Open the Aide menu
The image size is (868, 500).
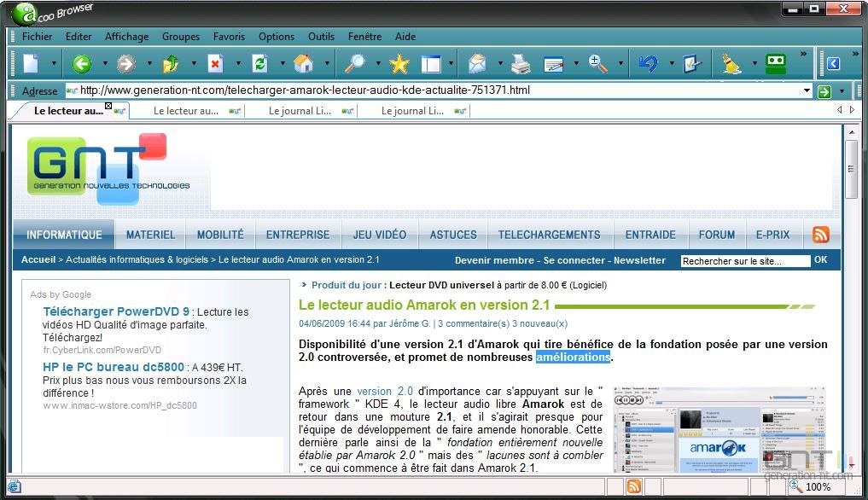pos(405,37)
